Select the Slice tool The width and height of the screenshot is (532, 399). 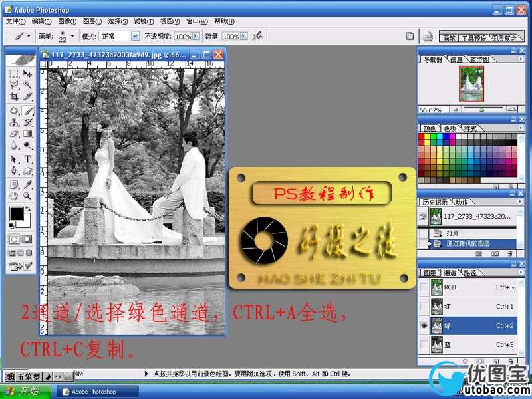pos(27,96)
